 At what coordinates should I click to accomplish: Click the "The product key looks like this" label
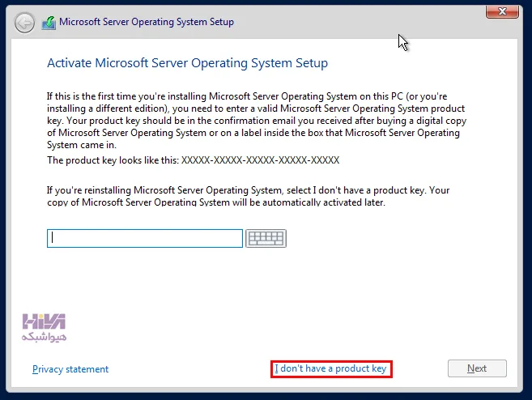[x=113, y=160]
